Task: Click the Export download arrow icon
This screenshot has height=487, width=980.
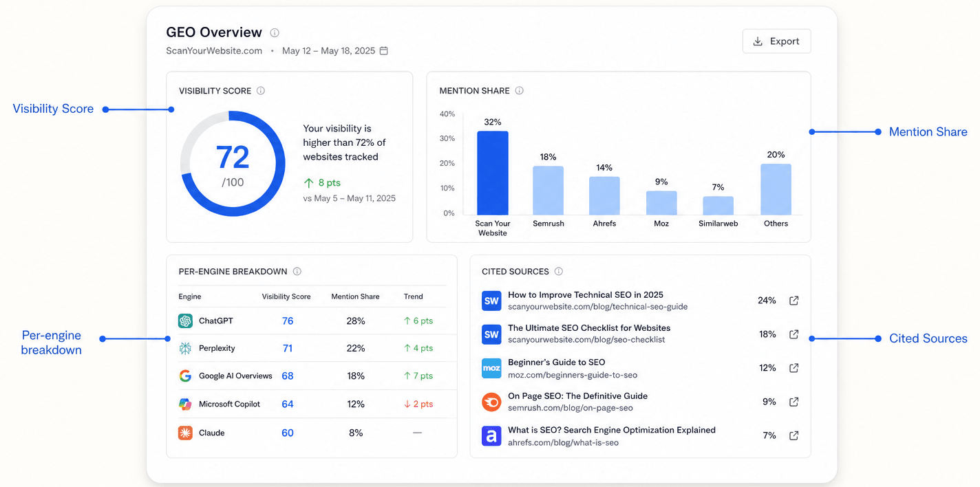Action: [758, 41]
